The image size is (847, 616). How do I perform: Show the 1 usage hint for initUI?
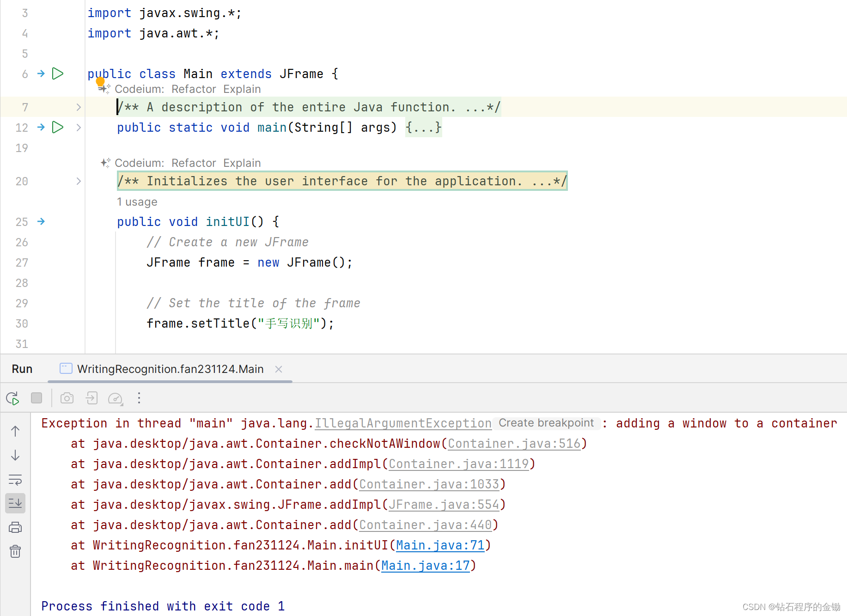(x=137, y=202)
